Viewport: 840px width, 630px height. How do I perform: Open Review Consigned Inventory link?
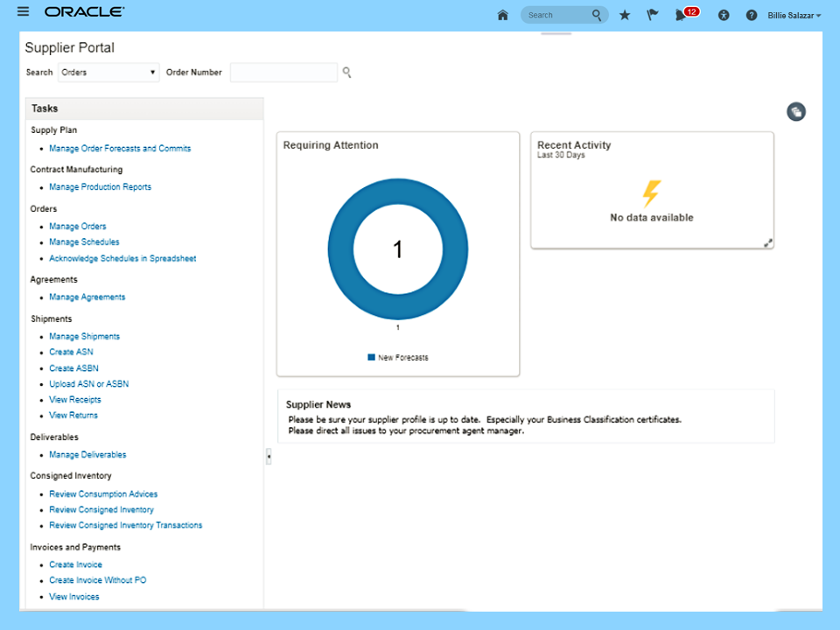click(101, 509)
